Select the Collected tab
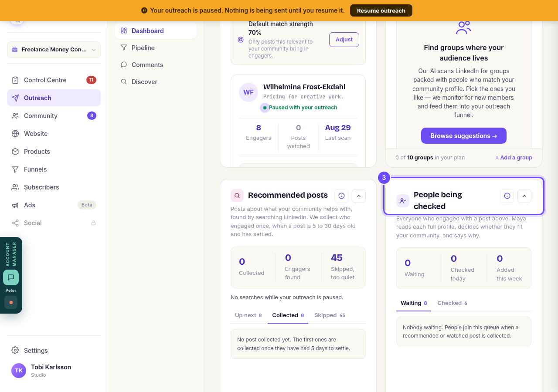This screenshot has height=392, width=558. coord(288,315)
